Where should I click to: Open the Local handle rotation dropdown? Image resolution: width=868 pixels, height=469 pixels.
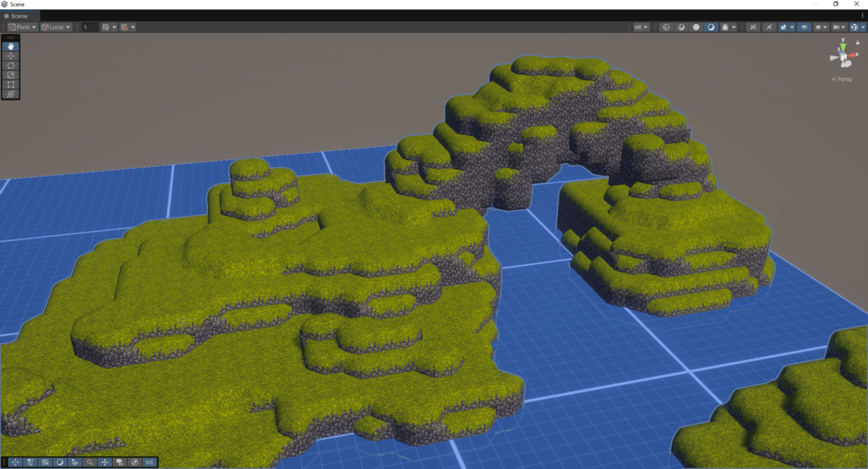pyautogui.click(x=56, y=27)
